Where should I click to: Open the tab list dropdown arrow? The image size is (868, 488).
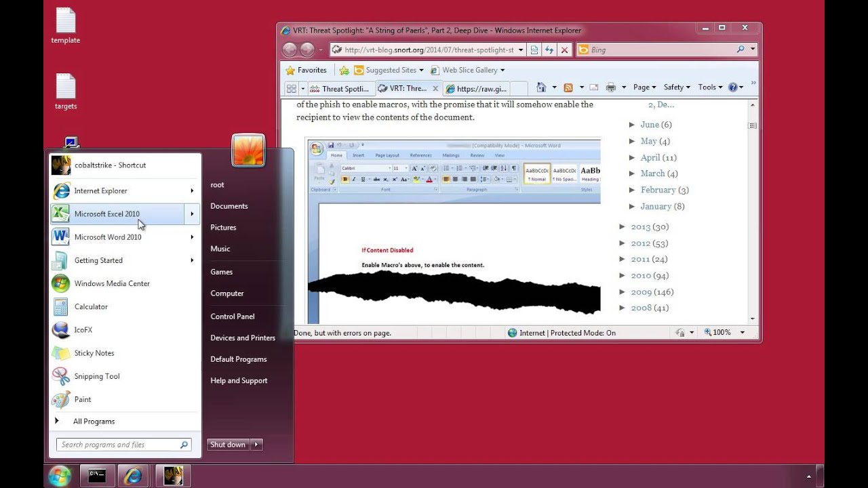pyautogui.click(x=303, y=88)
